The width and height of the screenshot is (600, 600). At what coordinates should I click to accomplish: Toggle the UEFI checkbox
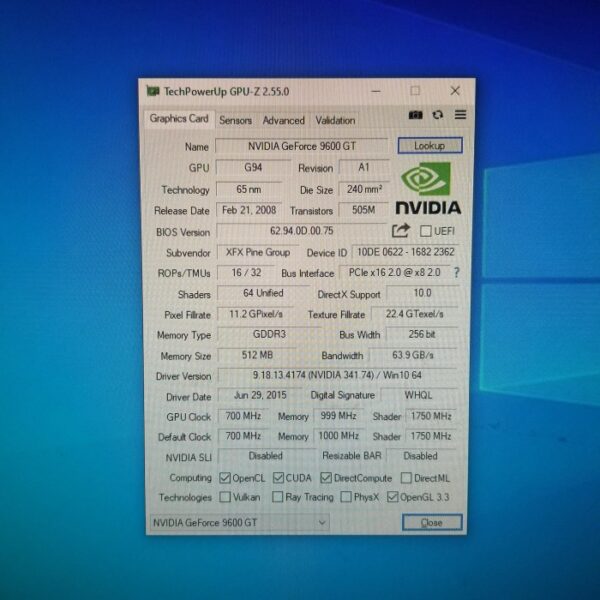click(426, 232)
